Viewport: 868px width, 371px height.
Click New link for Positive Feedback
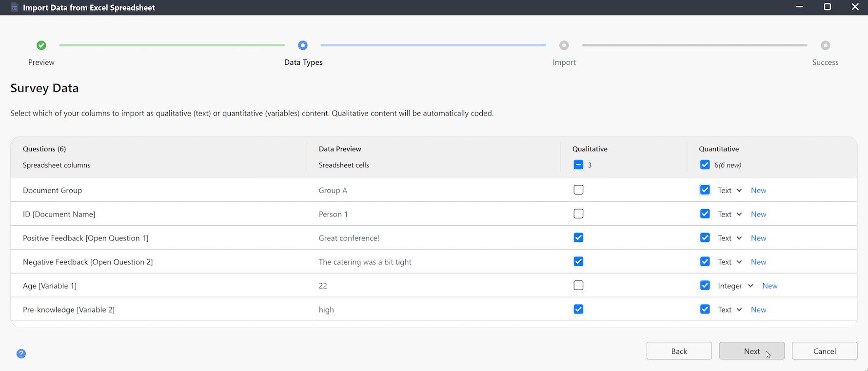(x=758, y=238)
